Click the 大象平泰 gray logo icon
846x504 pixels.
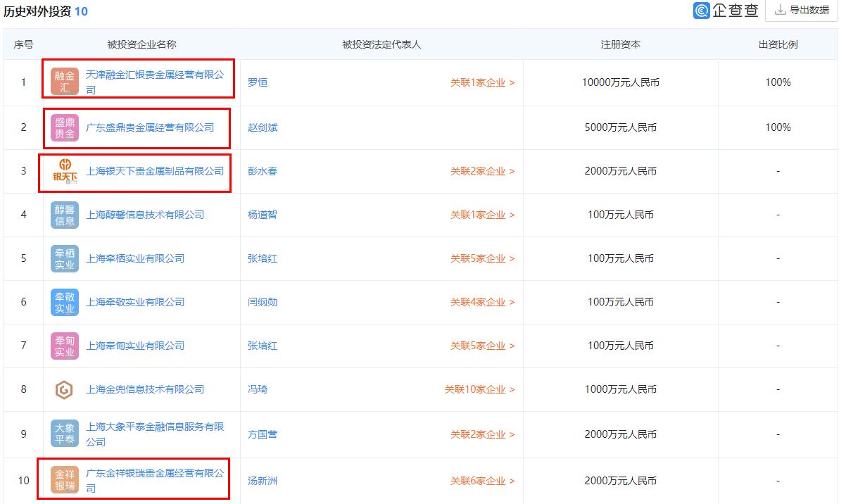63,434
